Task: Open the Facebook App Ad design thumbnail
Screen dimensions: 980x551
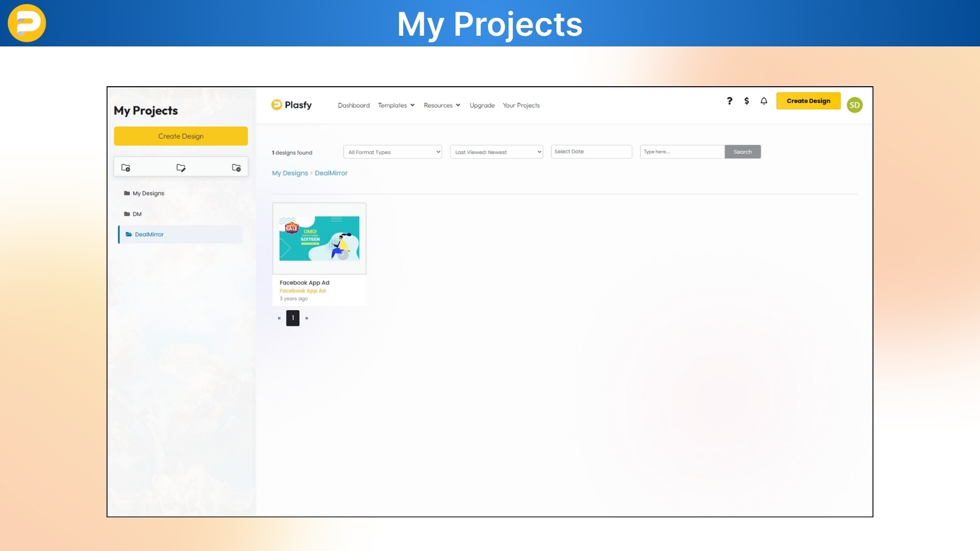Action: pos(319,238)
